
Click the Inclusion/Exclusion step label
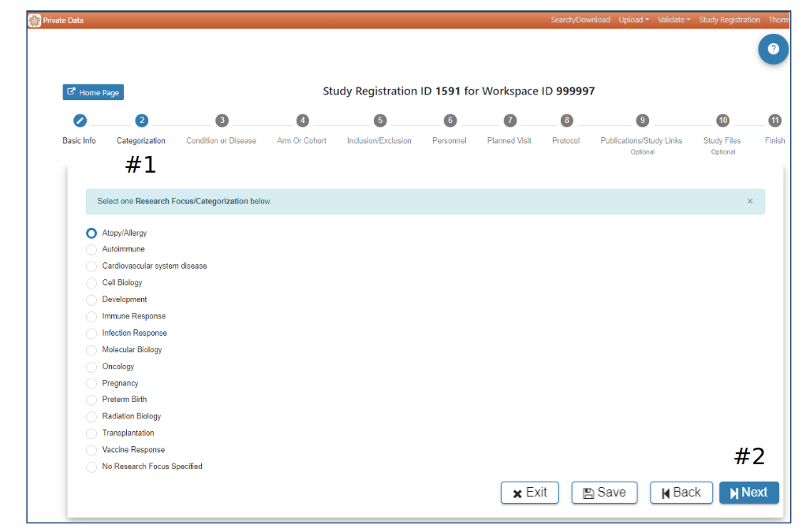point(379,141)
